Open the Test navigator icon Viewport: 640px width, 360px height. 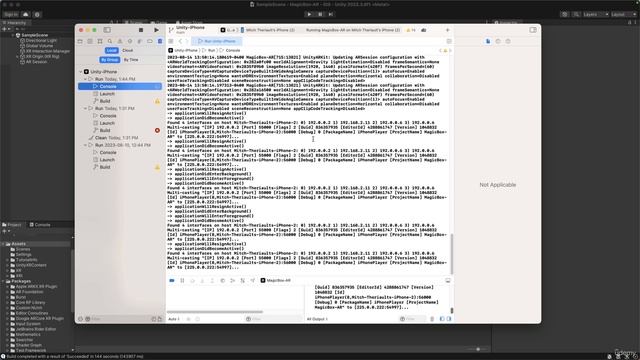130,41
